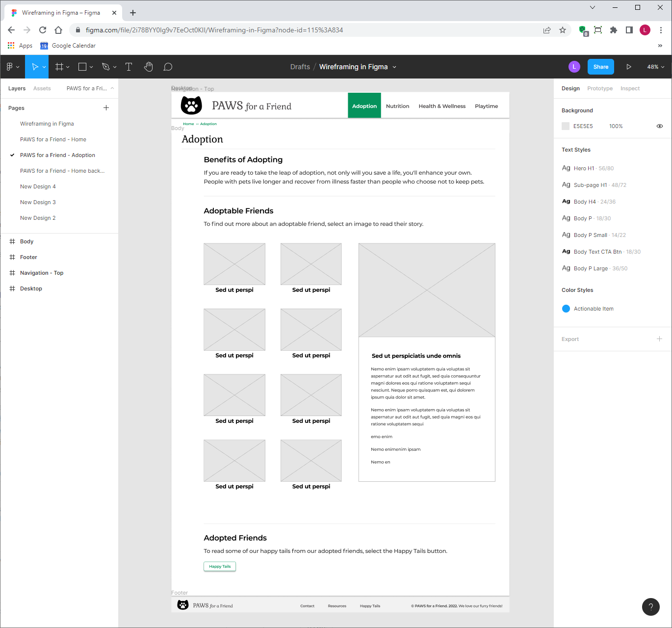
Task: Select the Move tool
Action: tap(34, 66)
